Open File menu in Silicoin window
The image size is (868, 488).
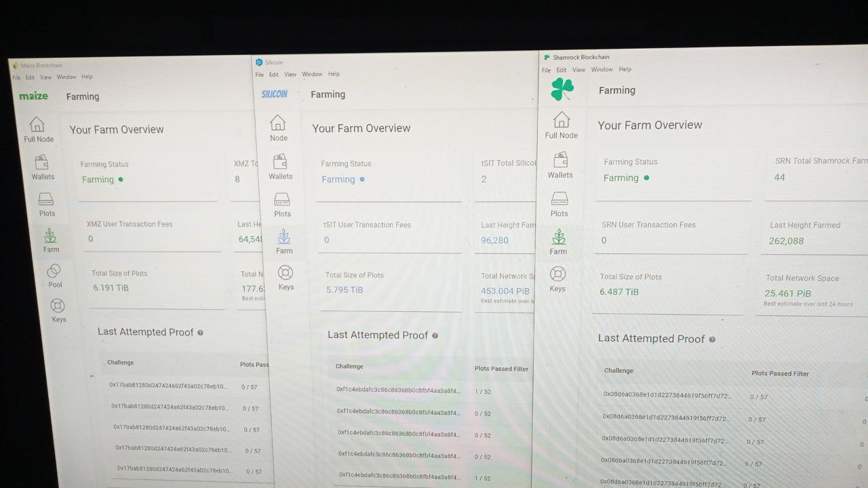click(259, 75)
